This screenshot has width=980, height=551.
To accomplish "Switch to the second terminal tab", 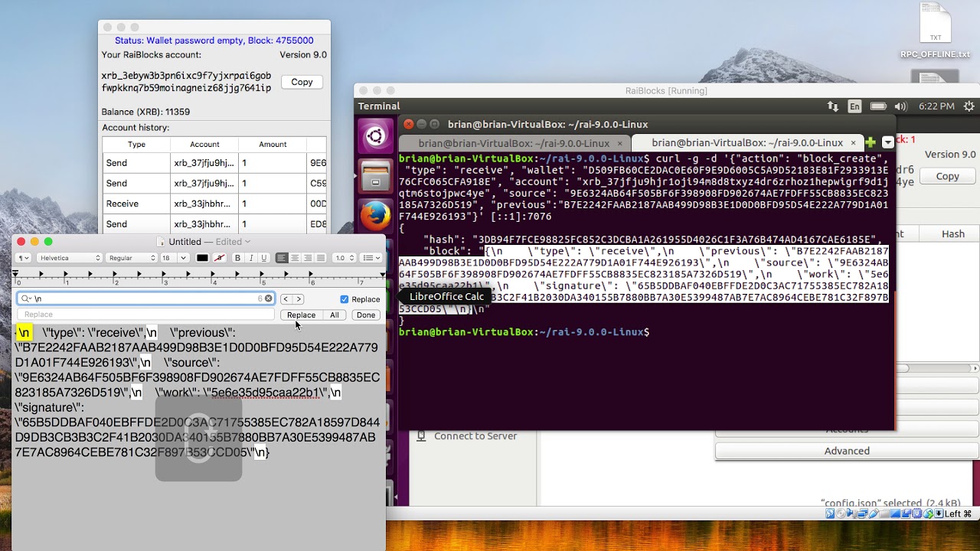I will click(x=746, y=143).
